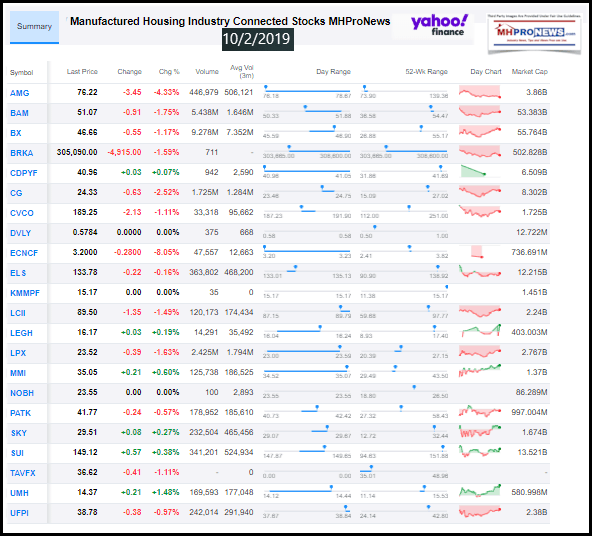This screenshot has height=536, width=592.
Task: Open the CDPYF ticker link
Action: click(24, 173)
